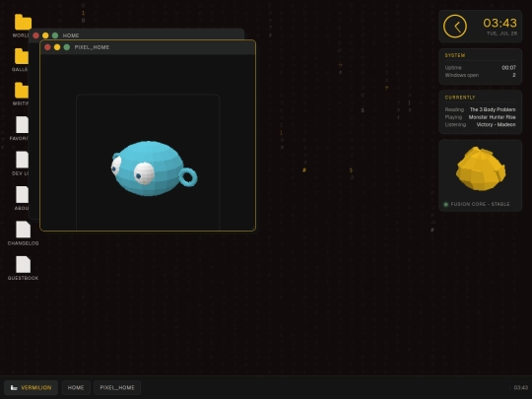The width and height of the screenshot is (532, 399).
Task: Open the Vermilion start menu button
Action: tap(31, 387)
